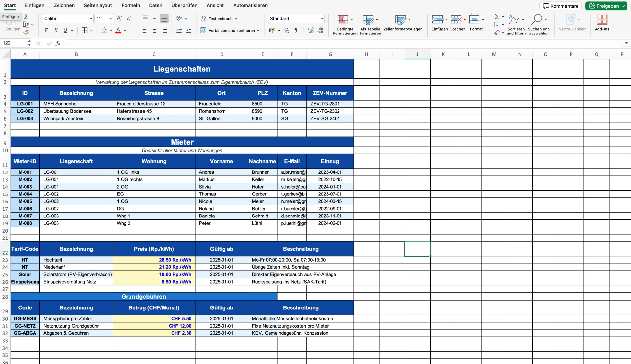Click Verbinden und zentrieren button

click(x=228, y=30)
